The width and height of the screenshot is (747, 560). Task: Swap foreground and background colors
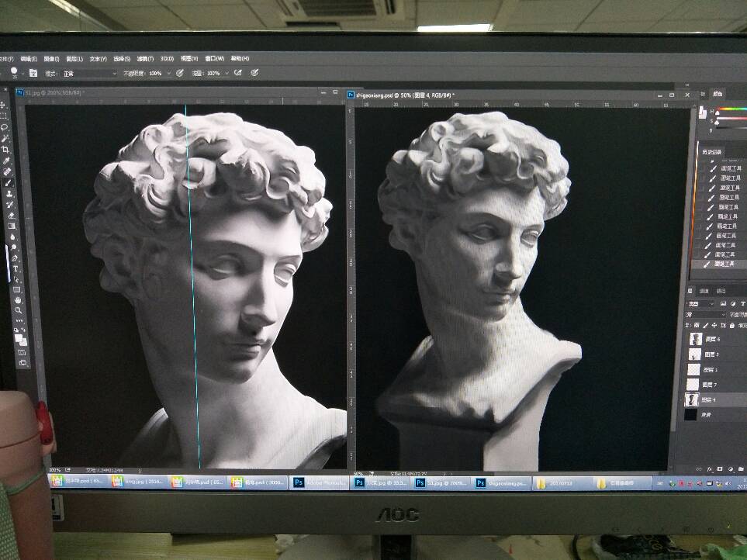click(x=23, y=330)
